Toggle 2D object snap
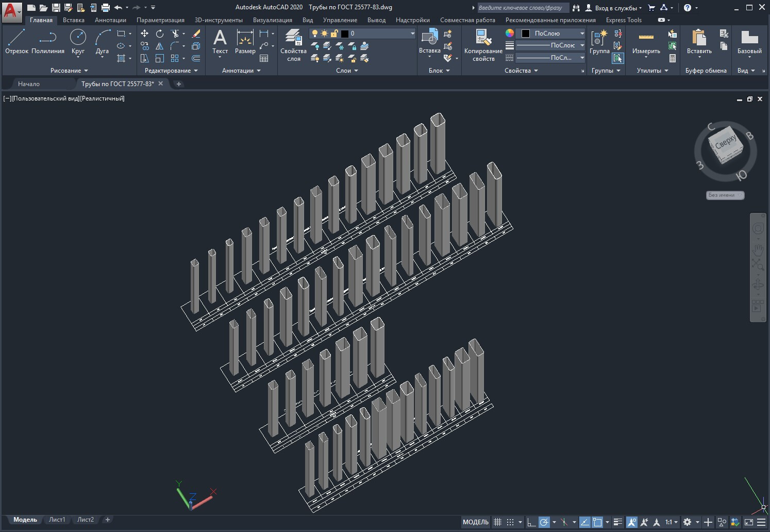770x532 pixels. 597,522
